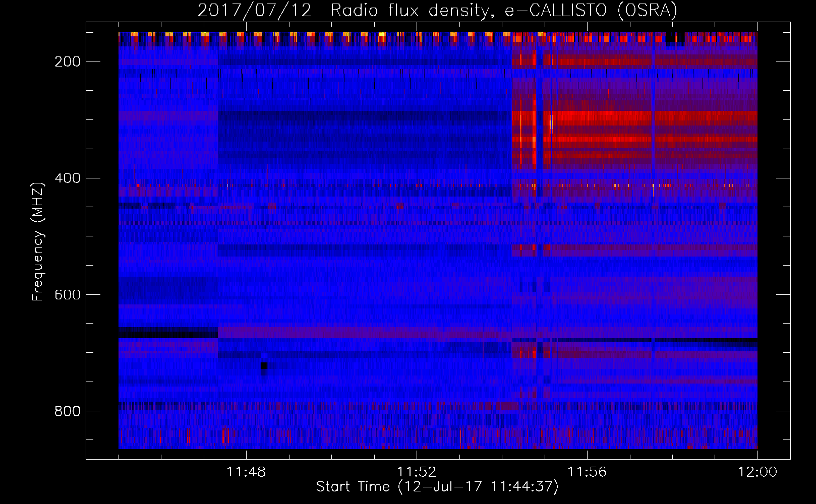Click the 12:00 time tick label
The width and height of the screenshot is (816, 504).
tap(757, 472)
